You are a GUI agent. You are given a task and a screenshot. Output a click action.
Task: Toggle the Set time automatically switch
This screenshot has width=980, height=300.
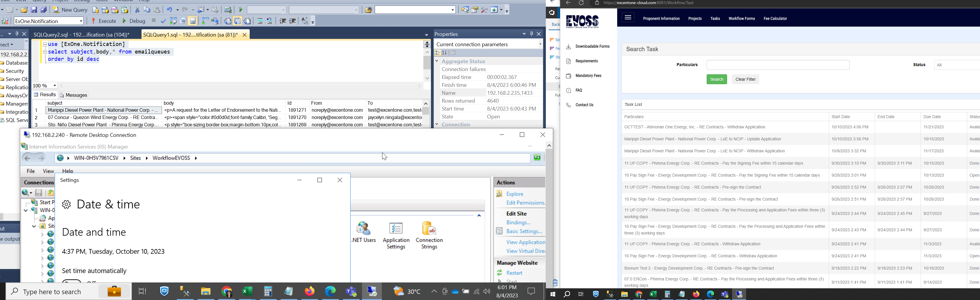click(x=72, y=281)
